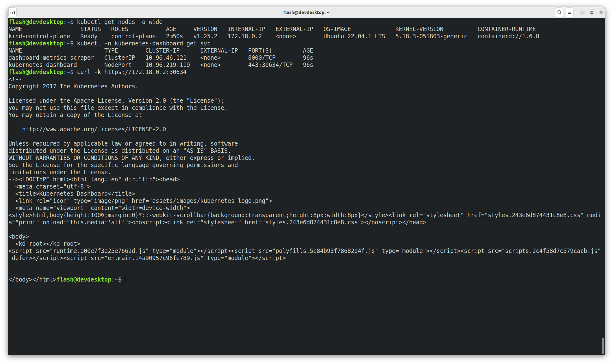
Task: Click the PORT(S) column header
Action: [x=260, y=50]
